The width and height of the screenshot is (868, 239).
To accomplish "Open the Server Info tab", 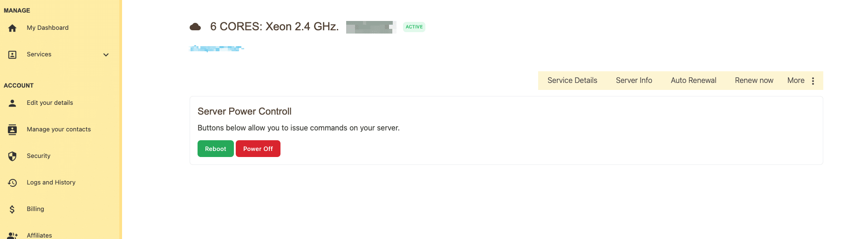I will pos(634,81).
